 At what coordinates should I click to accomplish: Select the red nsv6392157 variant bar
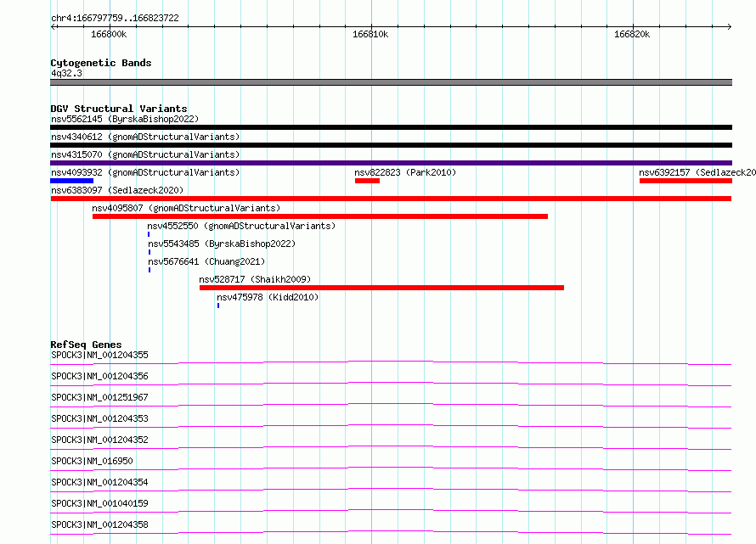pyautogui.click(x=685, y=181)
